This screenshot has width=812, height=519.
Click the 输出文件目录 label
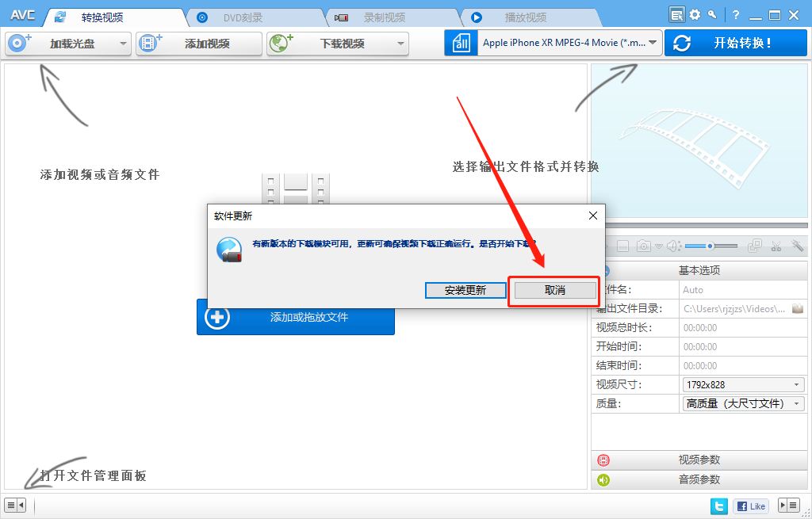628,309
